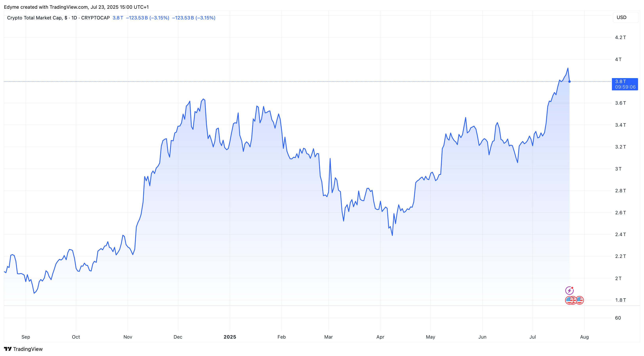Click the 'Edyme created with TradingView.com' caption

(x=76, y=7)
